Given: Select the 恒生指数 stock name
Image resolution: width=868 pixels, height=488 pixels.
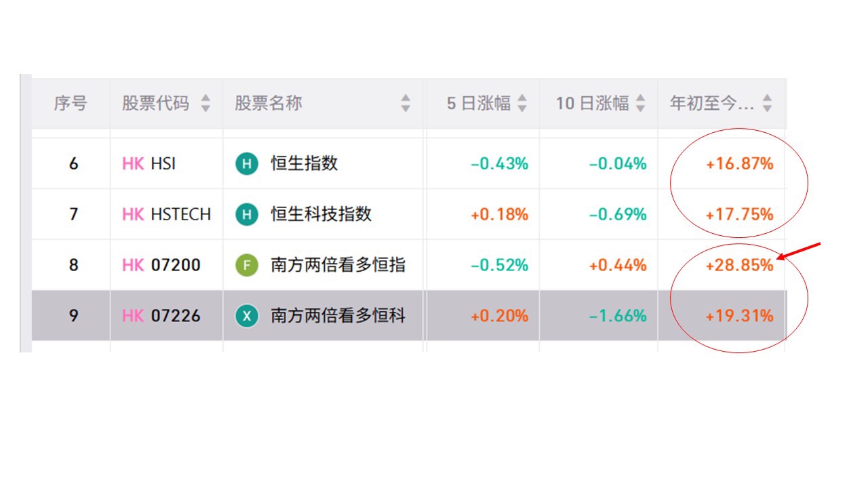Looking at the screenshot, I should pyautogui.click(x=304, y=163).
